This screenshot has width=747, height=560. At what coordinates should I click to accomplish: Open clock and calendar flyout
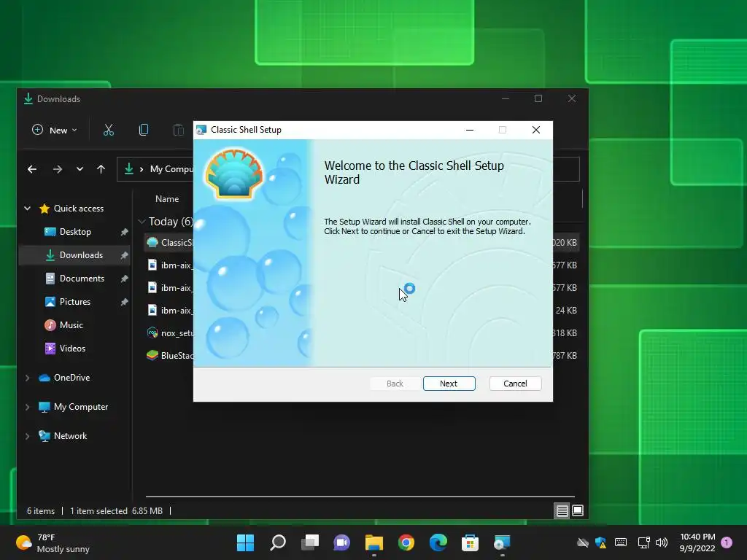click(697, 542)
